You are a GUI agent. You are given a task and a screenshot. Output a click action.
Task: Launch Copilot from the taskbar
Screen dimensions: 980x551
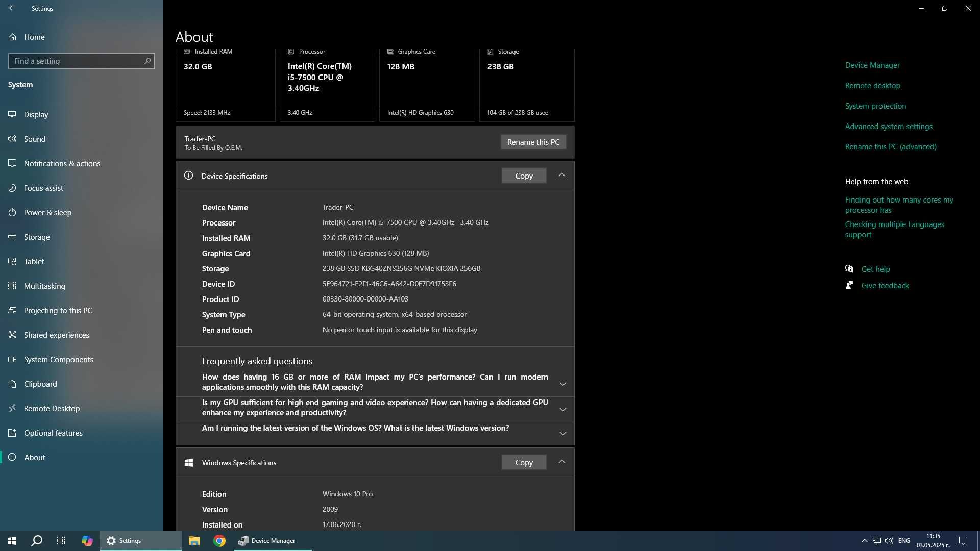[x=87, y=541]
